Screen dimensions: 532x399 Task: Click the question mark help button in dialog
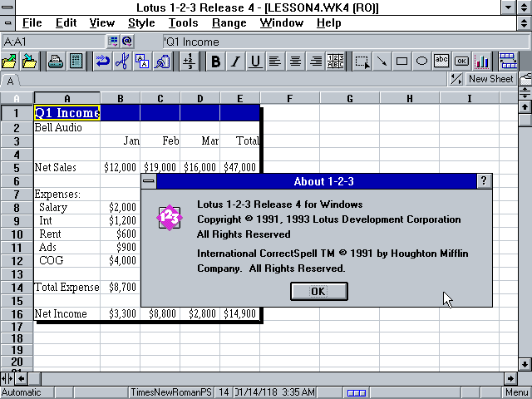click(x=484, y=181)
